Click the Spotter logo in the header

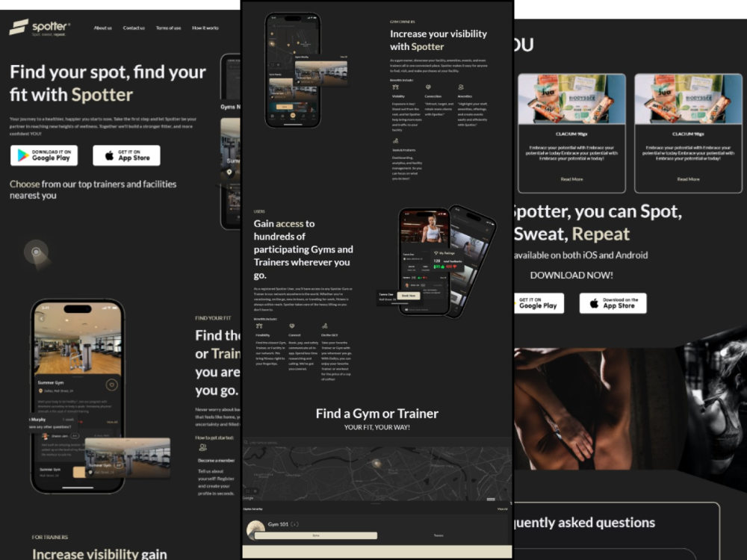[40, 28]
